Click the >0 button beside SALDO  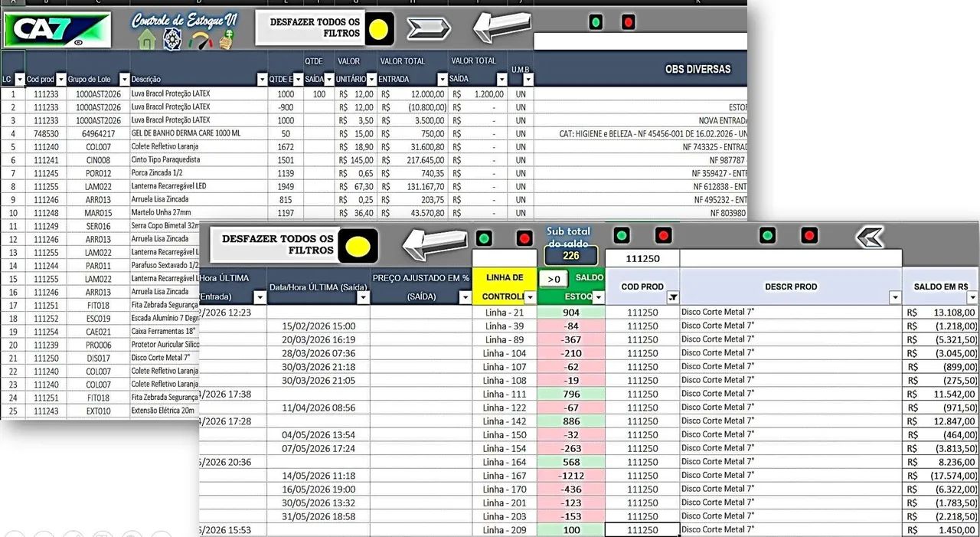tap(554, 279)
